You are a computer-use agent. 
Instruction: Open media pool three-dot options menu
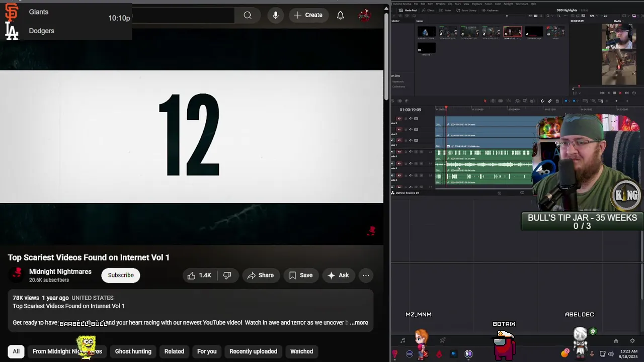coord(566,16)
